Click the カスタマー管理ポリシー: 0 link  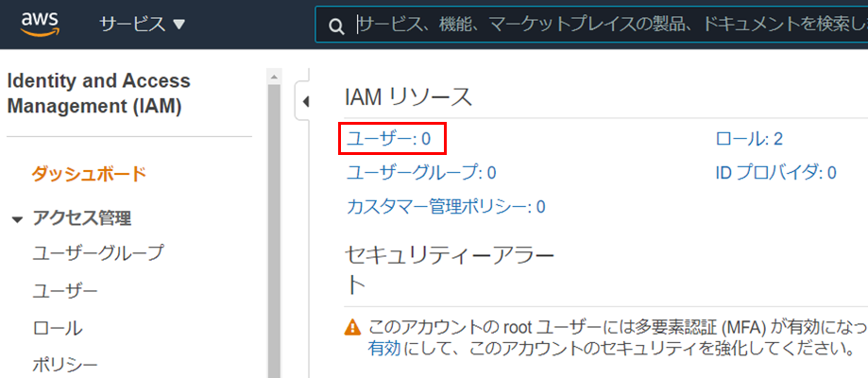click(446, 207)
